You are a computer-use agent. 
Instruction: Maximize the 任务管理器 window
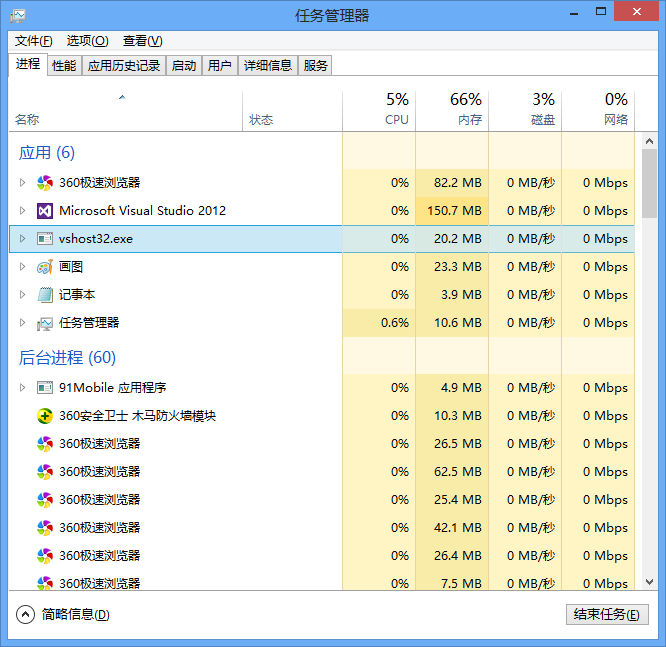(601, 11)
